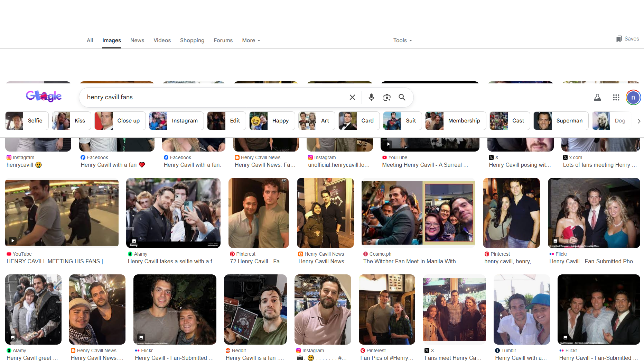
Task: Show more filter chips with right arrow
Action: coord(639,121)
